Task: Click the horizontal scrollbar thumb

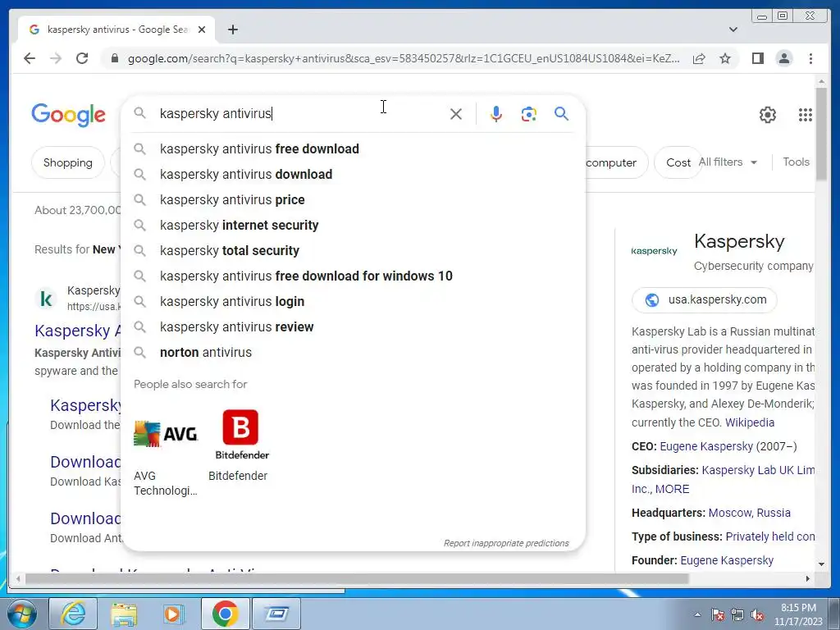Action: point(356,578)
